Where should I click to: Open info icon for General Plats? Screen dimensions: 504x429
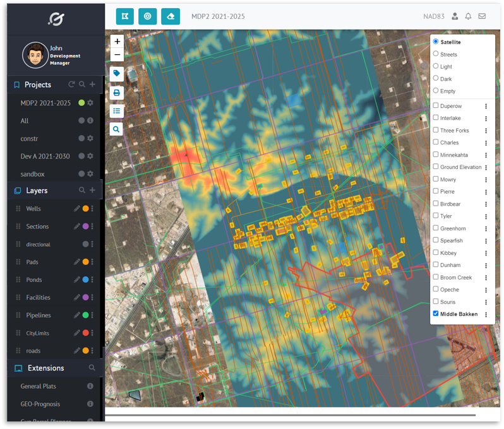click(x=90, y=386)
